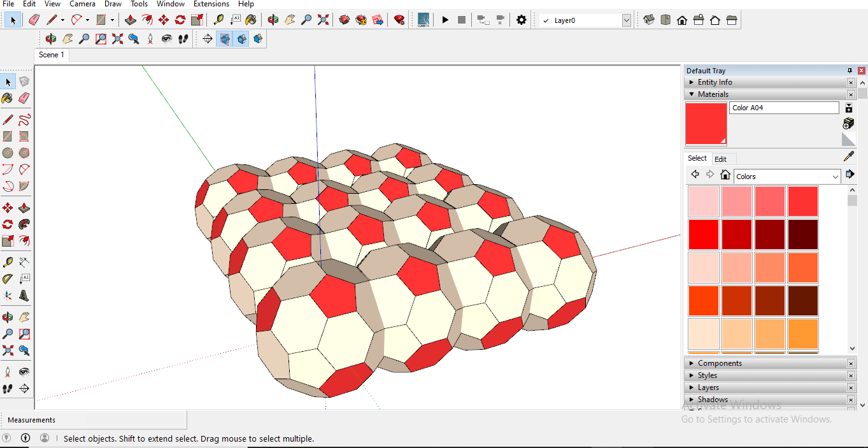Open the Camera menu

(82, 4)
